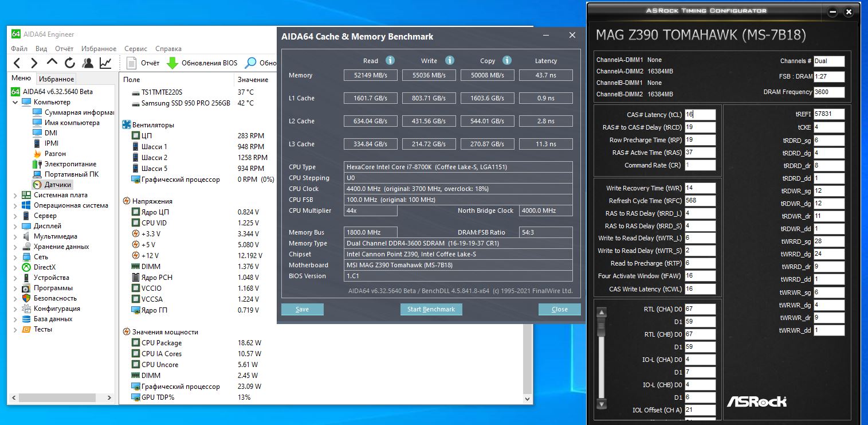Expand the Системная плата tree node
Screen dimensions: 868x425
pos(15,195)
